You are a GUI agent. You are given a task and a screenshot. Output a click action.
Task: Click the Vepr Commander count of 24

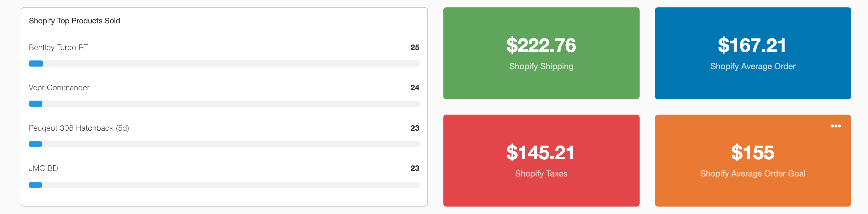(x=415, y=88)
